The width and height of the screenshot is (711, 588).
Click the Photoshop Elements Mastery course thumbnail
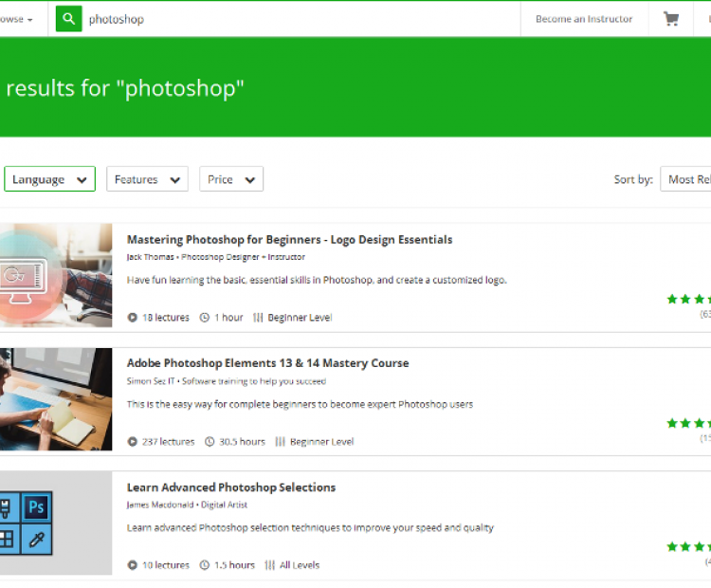pyautogui.click(x=56, y=399)
